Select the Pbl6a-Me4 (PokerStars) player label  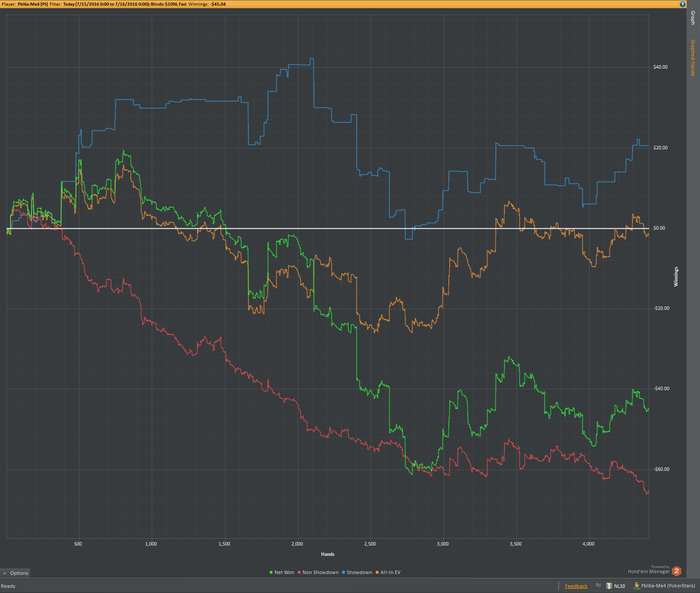point(668,586)
